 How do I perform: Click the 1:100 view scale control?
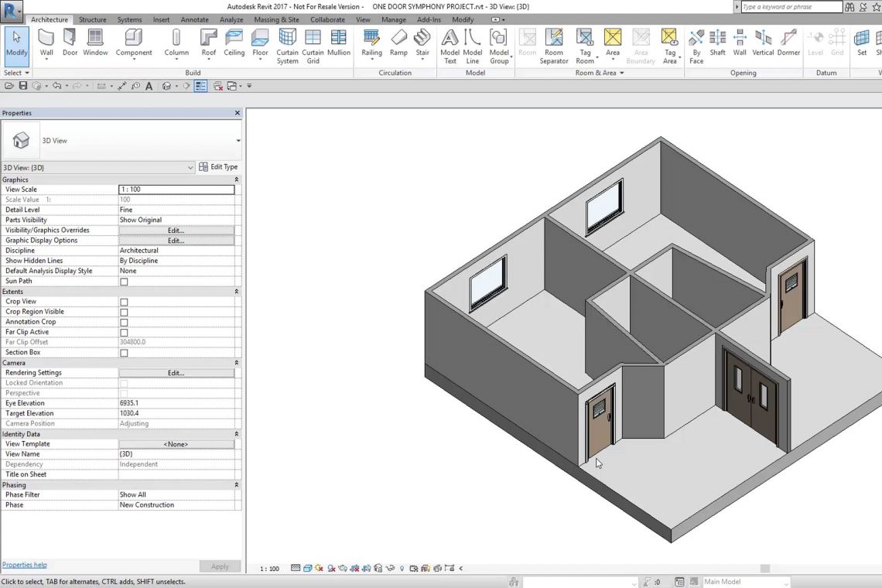268,567
